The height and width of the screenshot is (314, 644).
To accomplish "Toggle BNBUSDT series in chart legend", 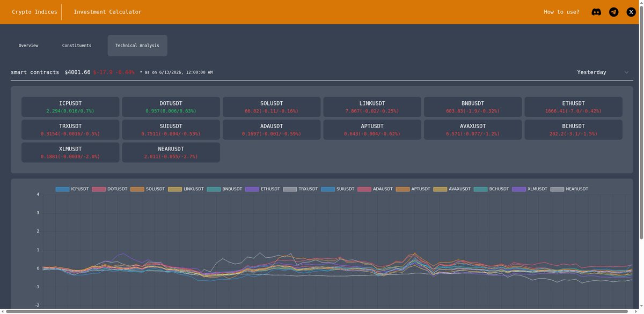I will pos(224,189).
